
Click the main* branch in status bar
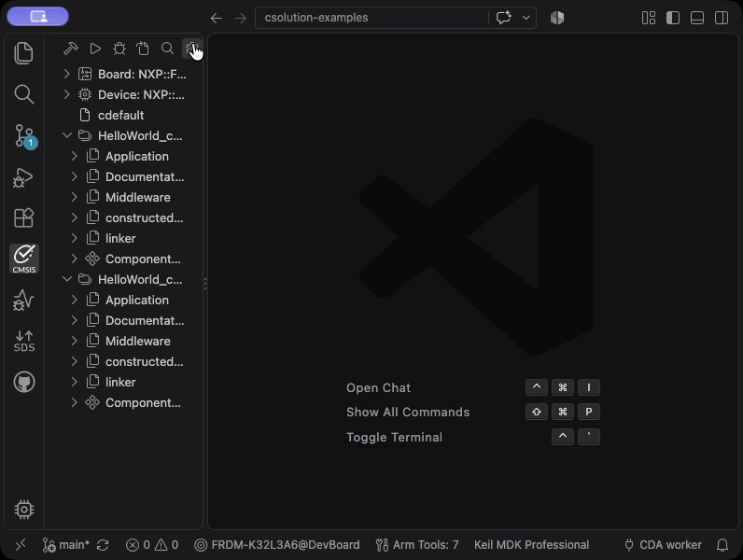66,545
